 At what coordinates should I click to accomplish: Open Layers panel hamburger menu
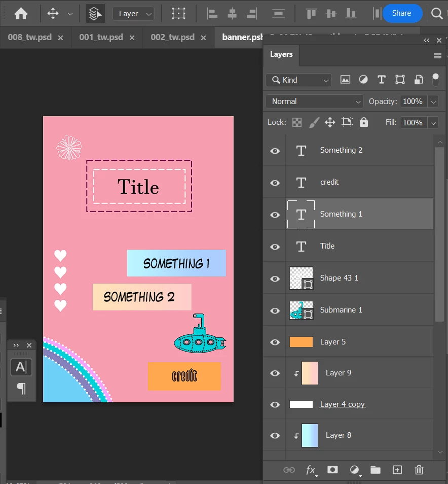(x=437, y=56)
